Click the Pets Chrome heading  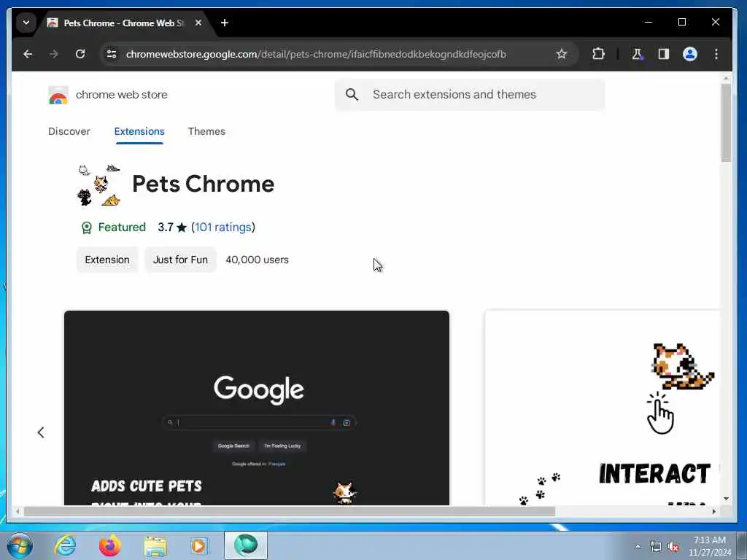tap(204, 184)
